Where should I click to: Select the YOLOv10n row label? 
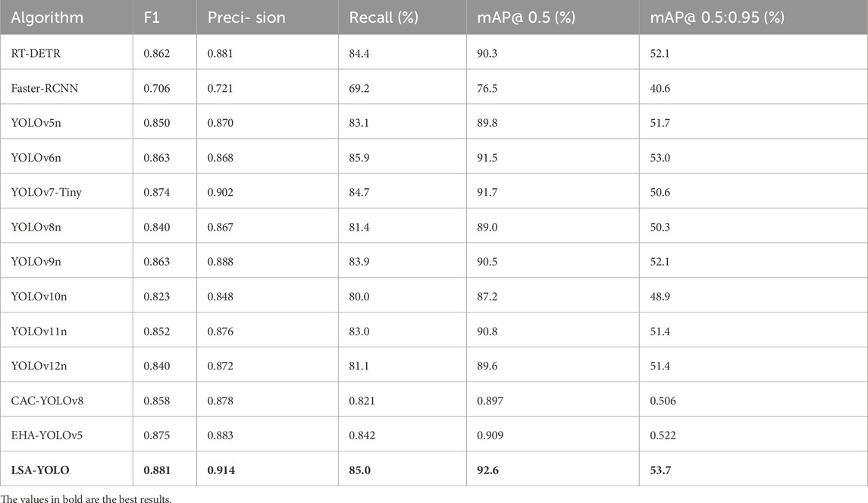coord(37,297)
